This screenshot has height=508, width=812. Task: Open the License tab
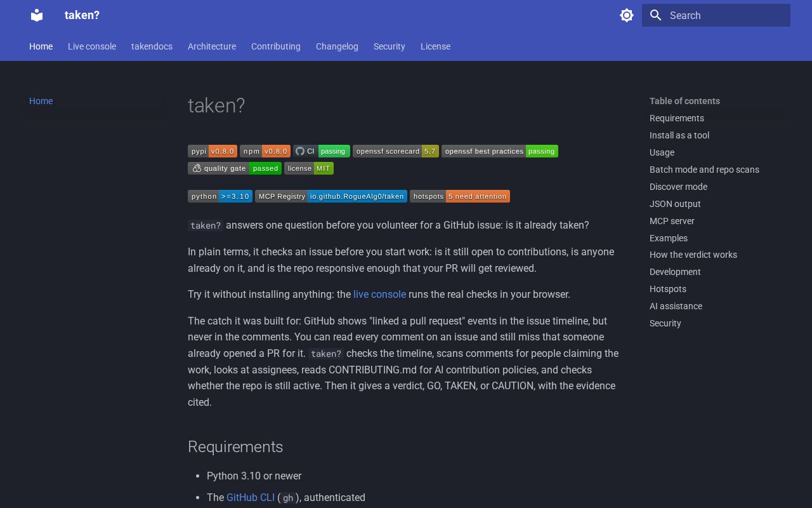[435, 46]
